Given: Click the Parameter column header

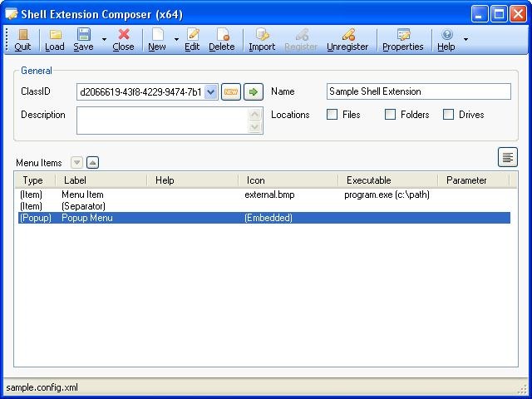Looking at the screenshot, I should click(474, 180).
